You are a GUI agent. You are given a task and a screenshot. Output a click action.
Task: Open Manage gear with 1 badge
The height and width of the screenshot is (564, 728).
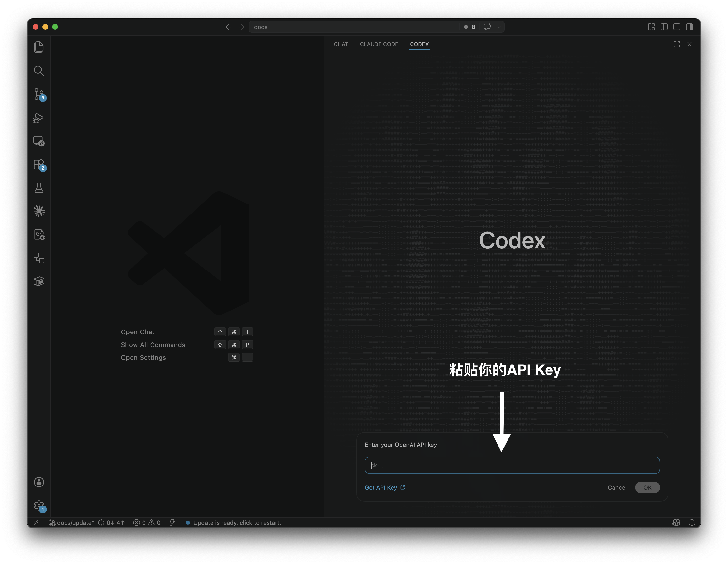click(39, 506)
